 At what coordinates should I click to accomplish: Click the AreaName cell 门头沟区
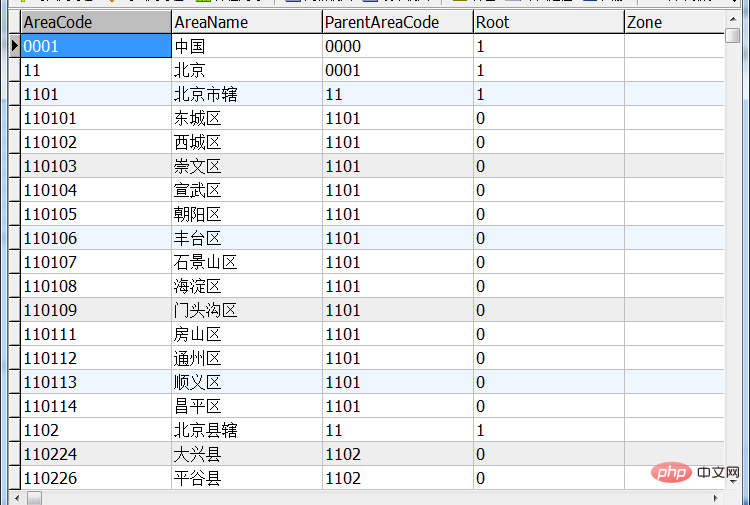point(247,310)
